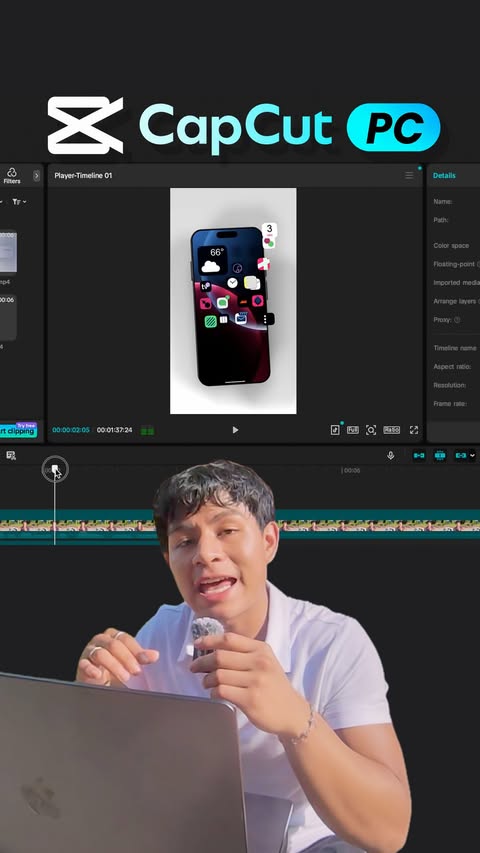
Task: Switch to the Details tab
Action: coord(444,175)
